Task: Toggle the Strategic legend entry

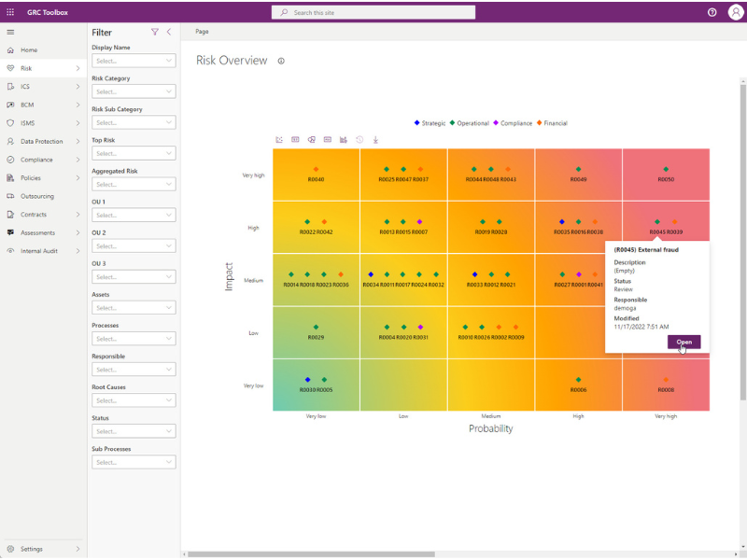Action: click(x=430, y=123)
